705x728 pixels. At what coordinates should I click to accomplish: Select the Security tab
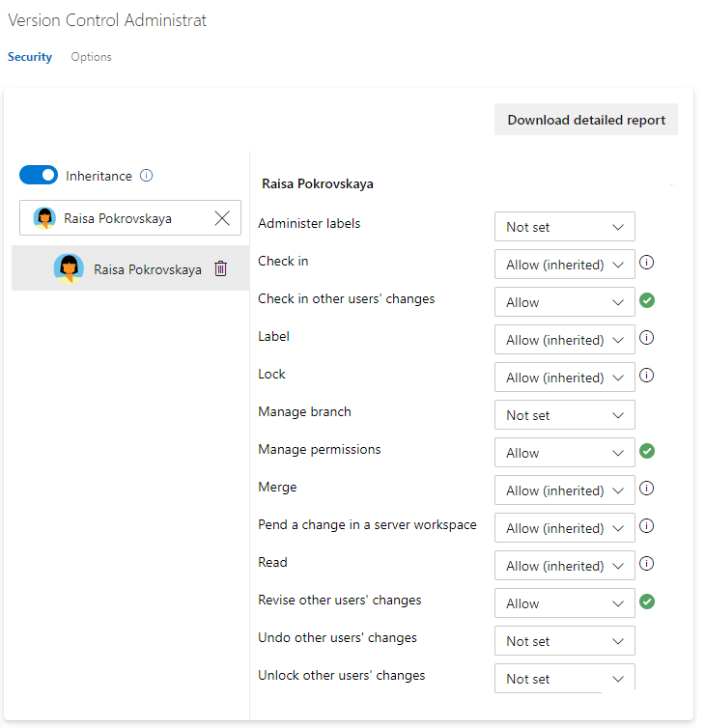tap(30, 57)
